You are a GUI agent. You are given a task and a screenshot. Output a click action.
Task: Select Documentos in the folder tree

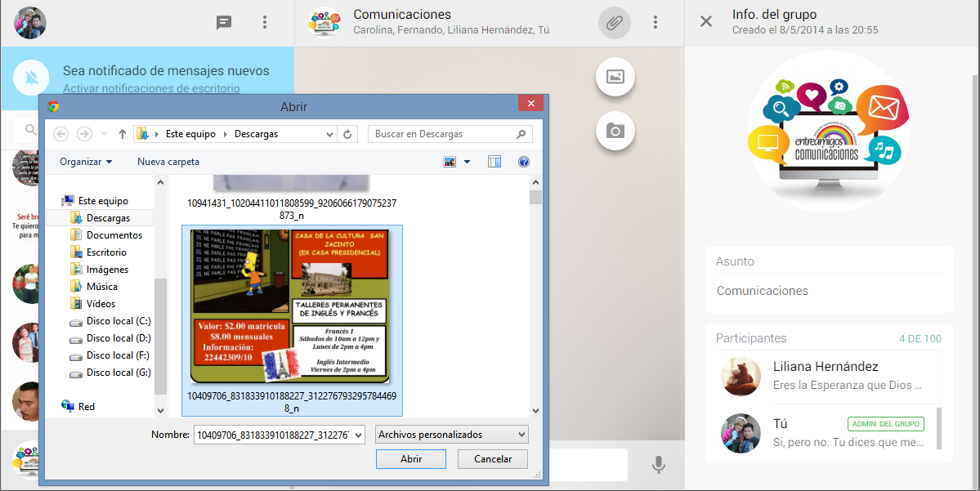[114, 235]
